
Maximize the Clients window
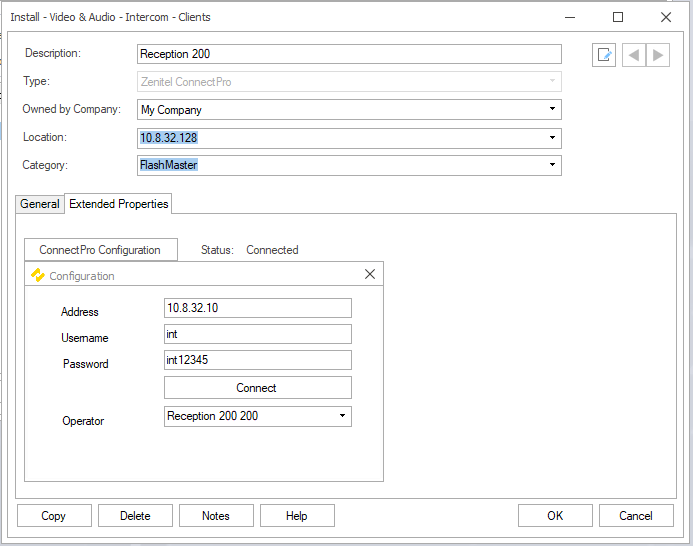pyautogui.click(x=618, y=17)
